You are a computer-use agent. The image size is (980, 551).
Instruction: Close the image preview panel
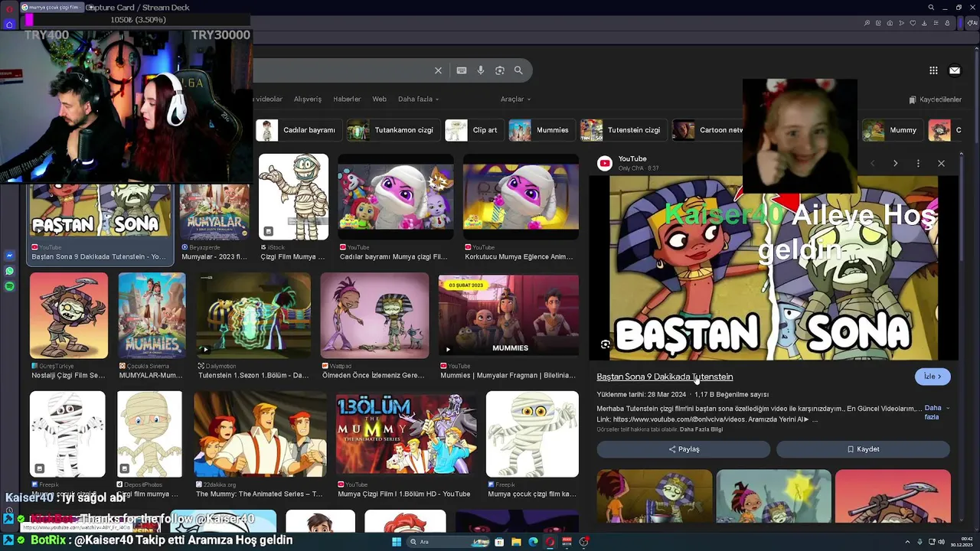click(941, 163)
